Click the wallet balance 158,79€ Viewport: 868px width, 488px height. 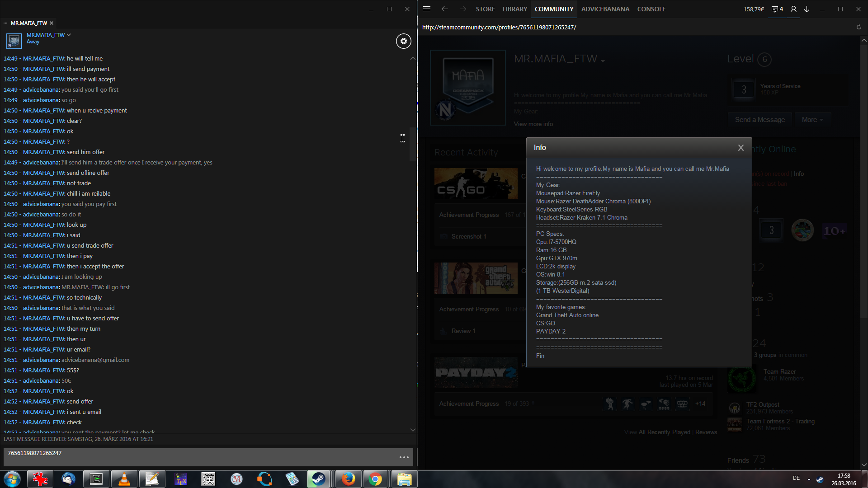click(754, 9)
